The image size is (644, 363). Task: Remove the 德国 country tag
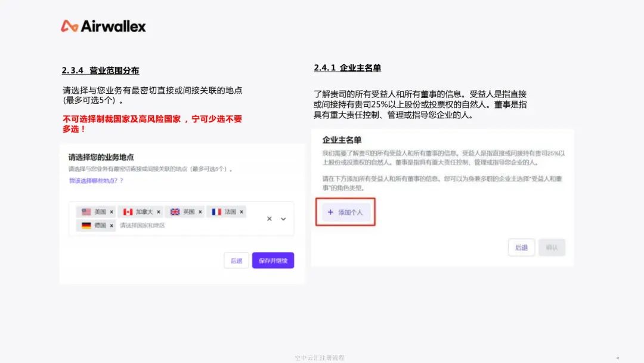click(x=112, y=226)
